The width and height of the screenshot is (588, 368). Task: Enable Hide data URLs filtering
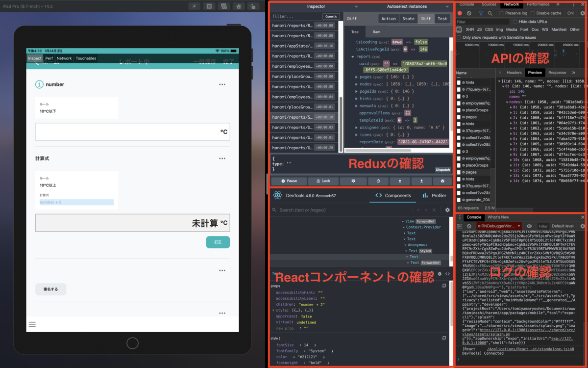[x=515, y=22]
